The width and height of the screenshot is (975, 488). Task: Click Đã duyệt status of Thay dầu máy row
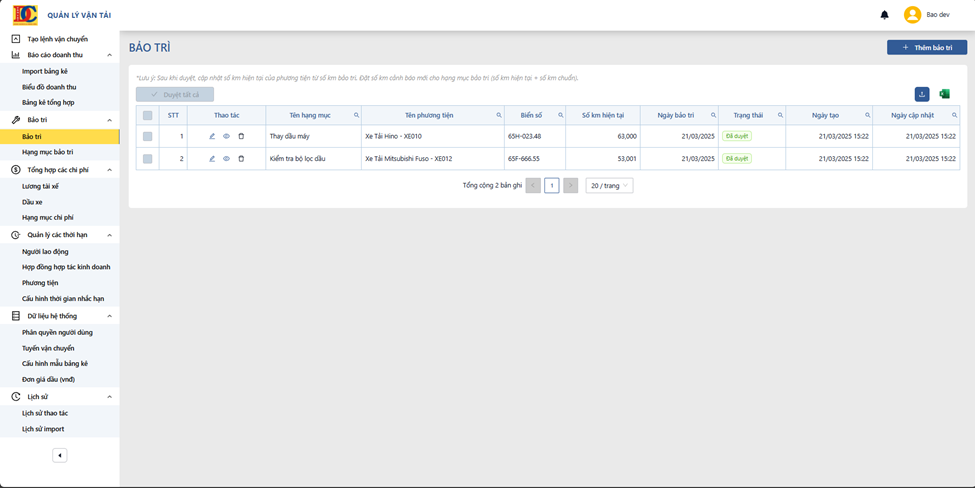[737, 136]
